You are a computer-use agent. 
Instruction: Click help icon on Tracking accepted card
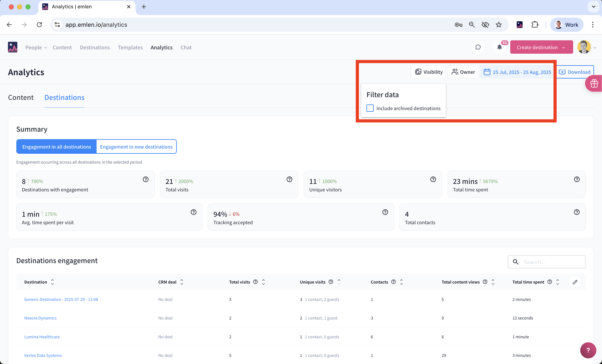click(385, 212)
